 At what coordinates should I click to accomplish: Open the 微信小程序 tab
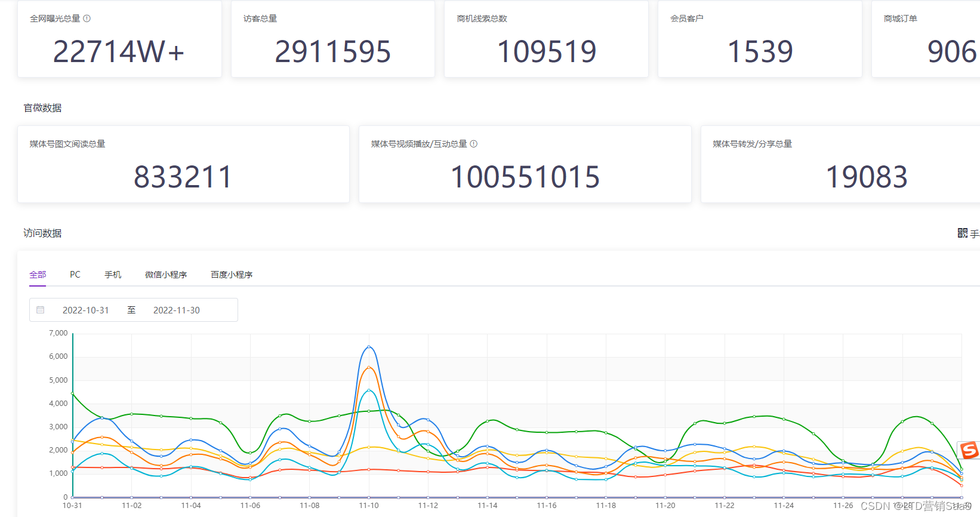(166, 275)
